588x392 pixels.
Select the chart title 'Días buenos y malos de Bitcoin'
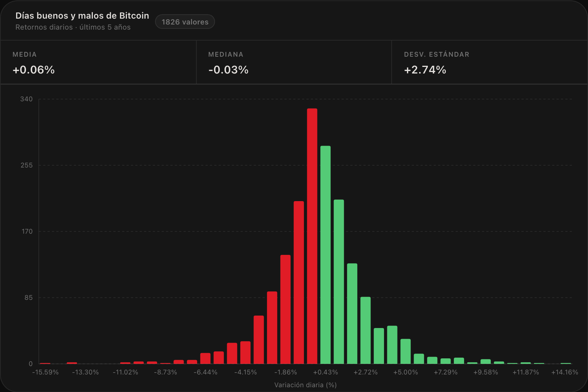coord(82,16)
